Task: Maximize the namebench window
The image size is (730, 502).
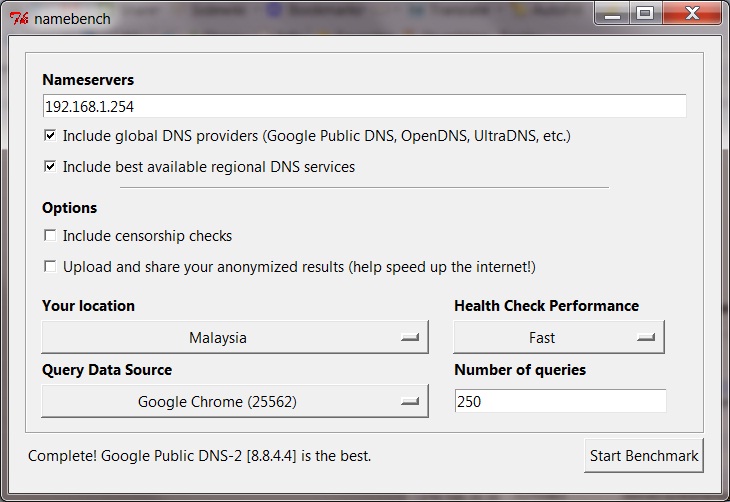Action: [x=645, y=14]
